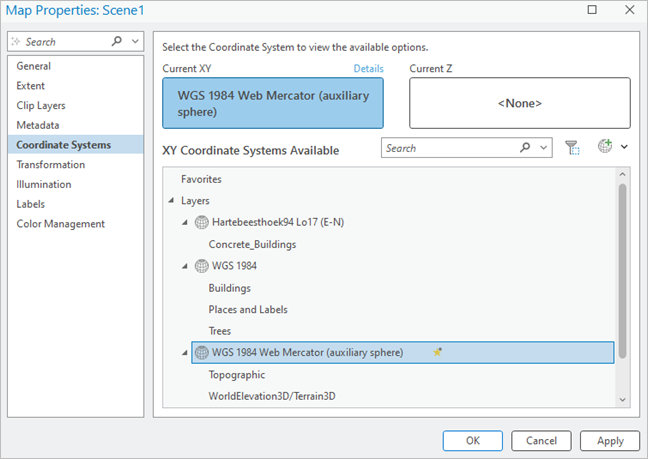Click the magnifier in left pane search
This screenshot has width=648, height=459.
coord(118,42)
